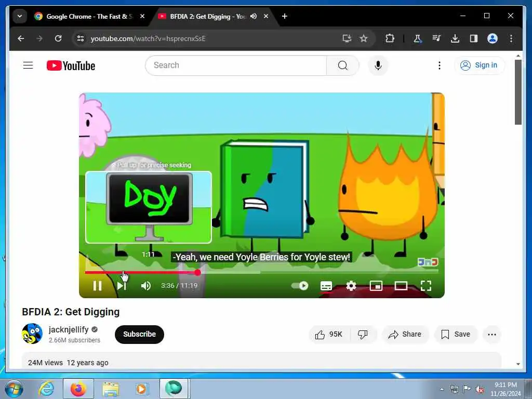Reload the current page

(x=58, y=38)
